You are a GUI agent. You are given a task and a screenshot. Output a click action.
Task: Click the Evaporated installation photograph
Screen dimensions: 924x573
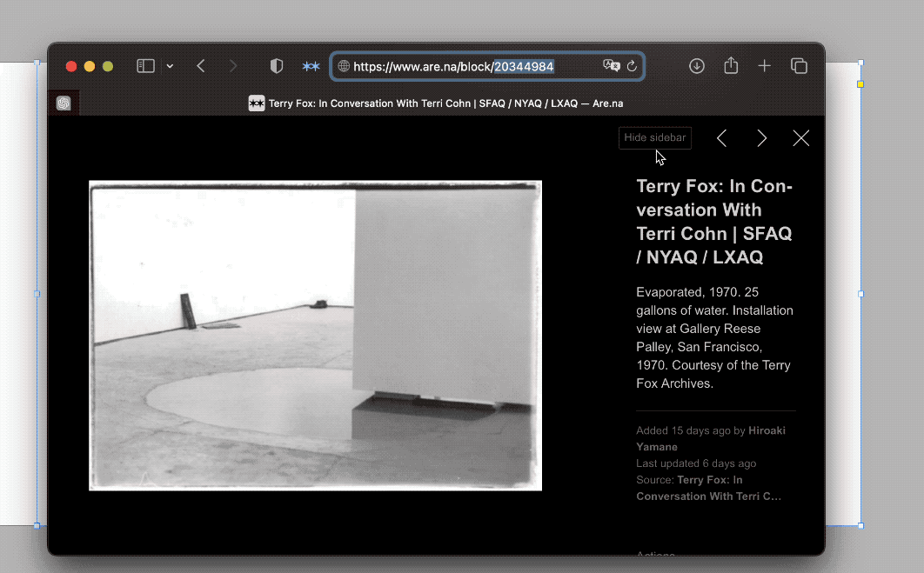pyautogui.click(x=315, y=336)
